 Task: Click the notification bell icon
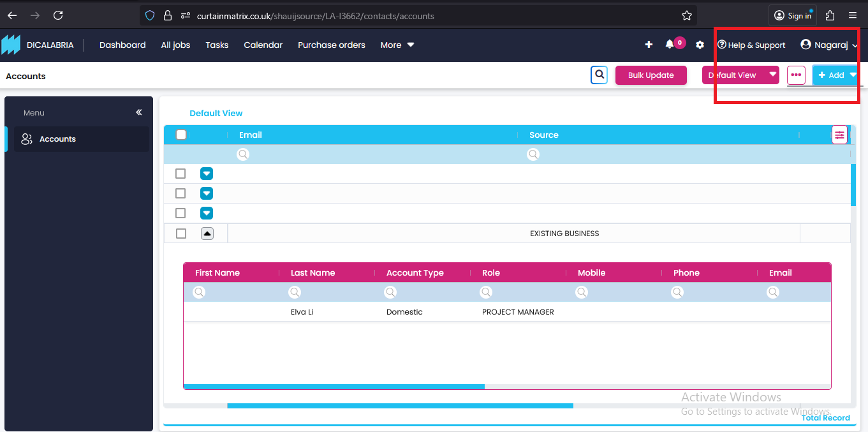669,45
